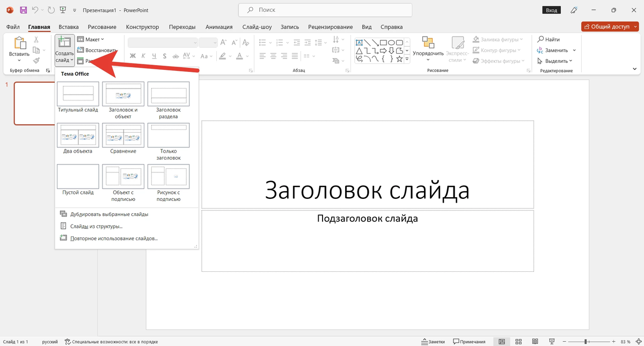
Task: Toggle underline Ч formatting
Action: pyautogui.click(x=153, y=56)
